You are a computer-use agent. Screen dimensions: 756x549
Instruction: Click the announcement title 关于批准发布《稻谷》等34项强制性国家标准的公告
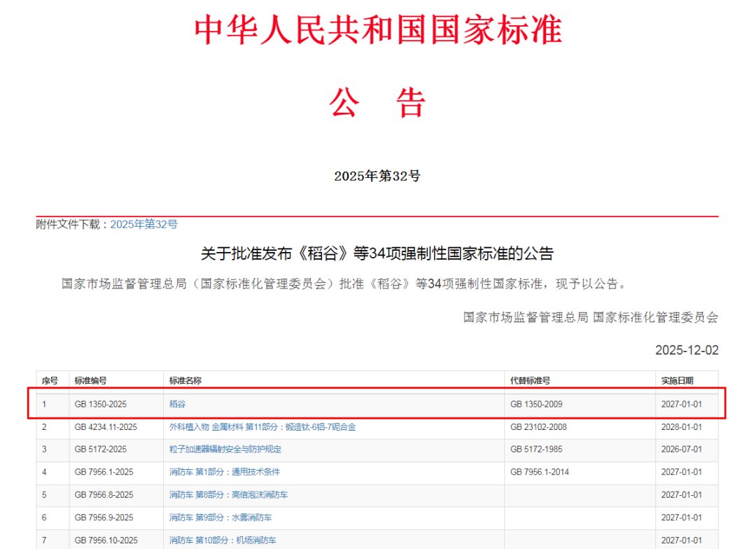tap(378, 253)
